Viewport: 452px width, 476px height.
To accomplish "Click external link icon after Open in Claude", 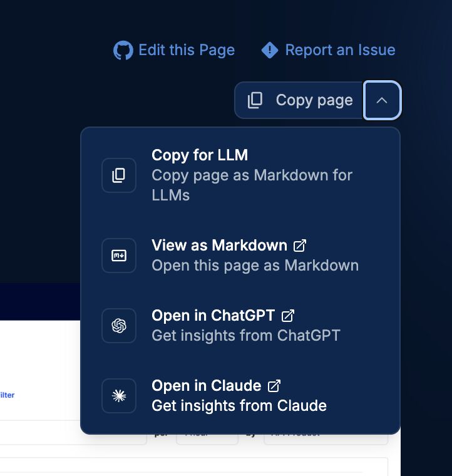I will (274, 386).
